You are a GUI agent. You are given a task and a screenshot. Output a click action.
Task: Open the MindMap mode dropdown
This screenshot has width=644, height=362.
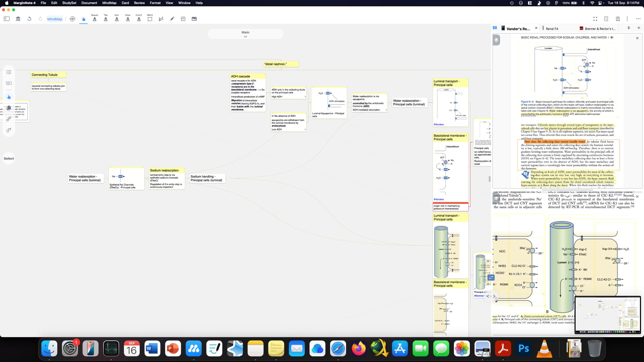point(55,19)
